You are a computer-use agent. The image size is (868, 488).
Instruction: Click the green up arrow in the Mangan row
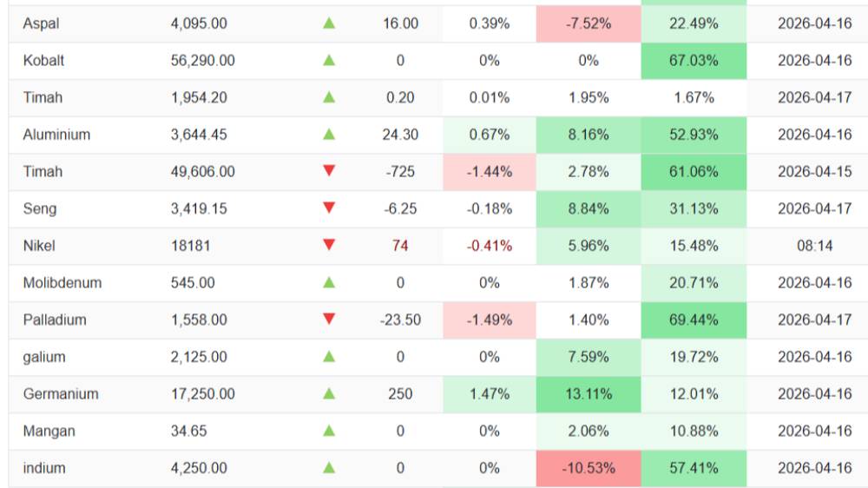coord(329,431)
